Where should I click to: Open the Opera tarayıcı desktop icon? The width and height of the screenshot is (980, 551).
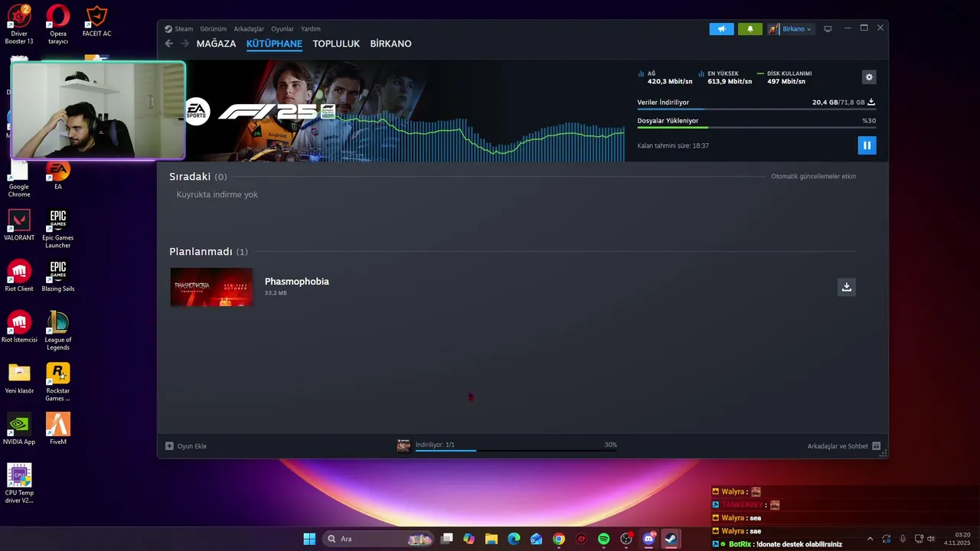point(58,24)
